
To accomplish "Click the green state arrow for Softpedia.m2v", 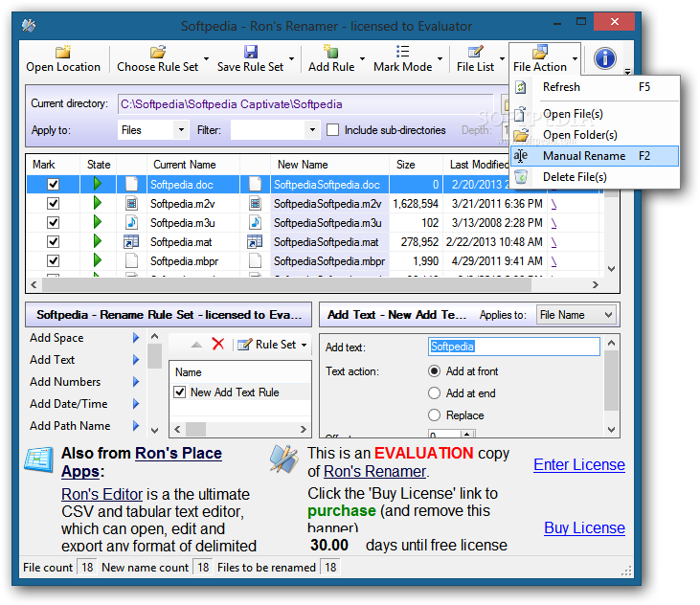I will pos(98,203).
